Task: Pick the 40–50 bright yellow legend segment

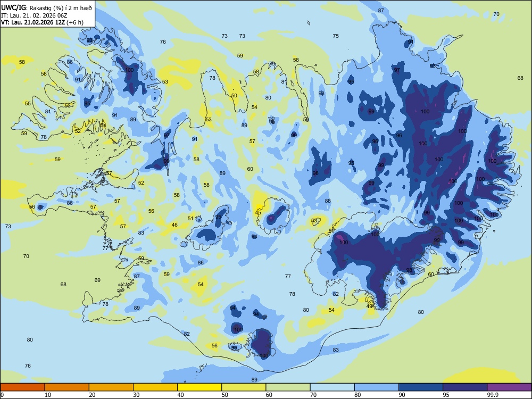Action: click(x=199, y=387)
